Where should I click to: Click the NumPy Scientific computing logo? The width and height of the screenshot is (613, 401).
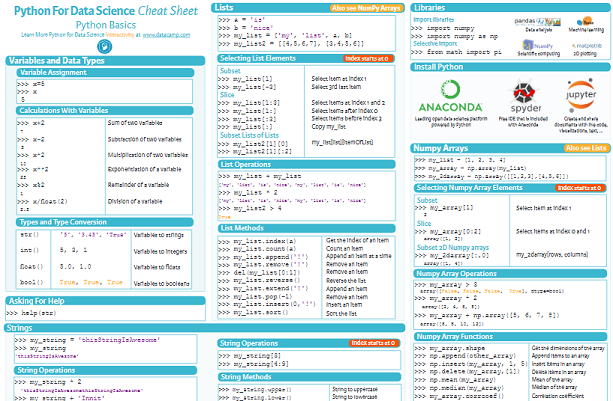(538, 45)
